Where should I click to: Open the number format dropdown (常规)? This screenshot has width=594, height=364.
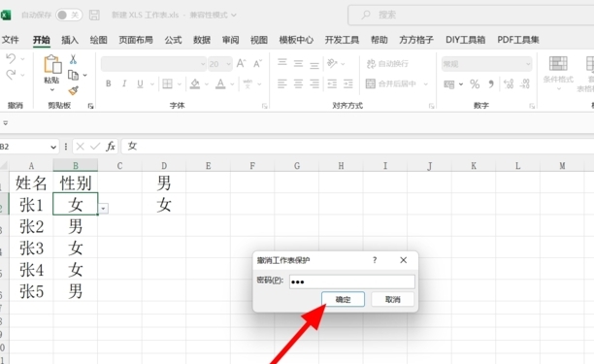click(528, 64)
